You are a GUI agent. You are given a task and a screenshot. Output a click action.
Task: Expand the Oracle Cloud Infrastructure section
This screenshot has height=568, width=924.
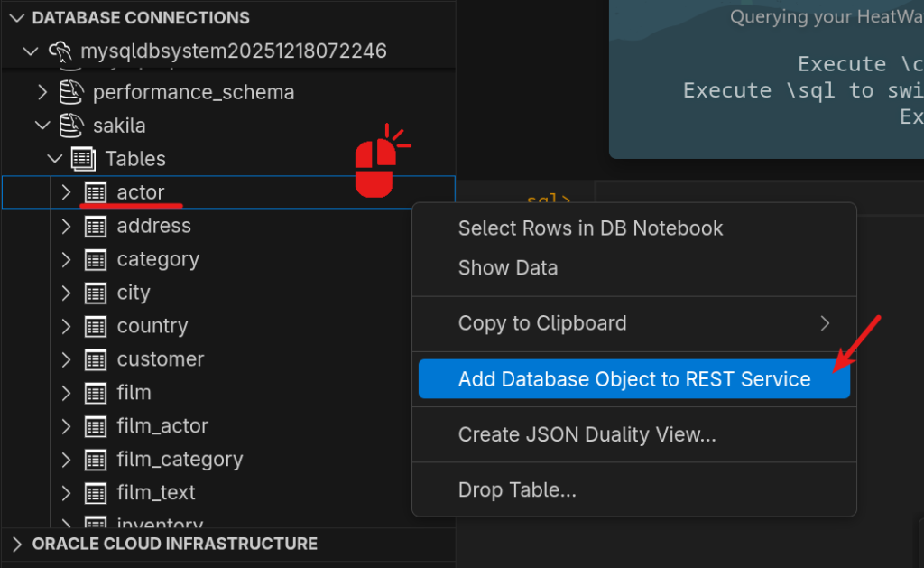(x=16, y=544)
